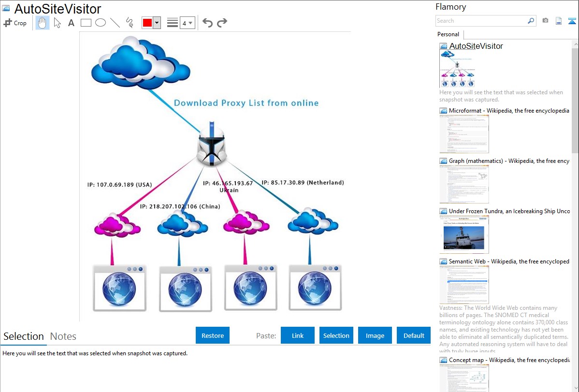Select the Crop tool

pos(15,23)
